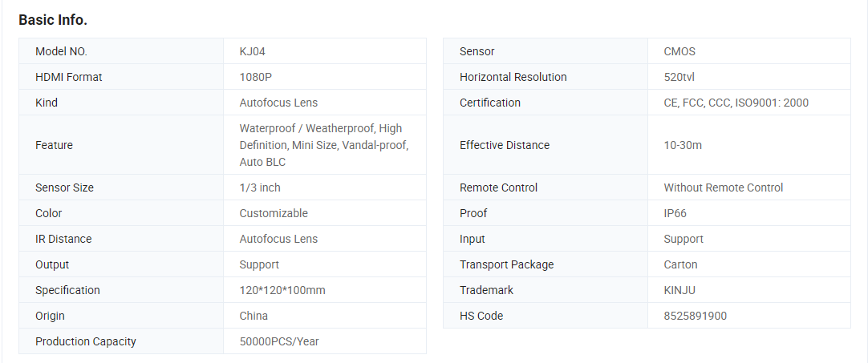Select the 10-30m effective distance value
This screenshot has height=363, width=868.
(683, 145)
